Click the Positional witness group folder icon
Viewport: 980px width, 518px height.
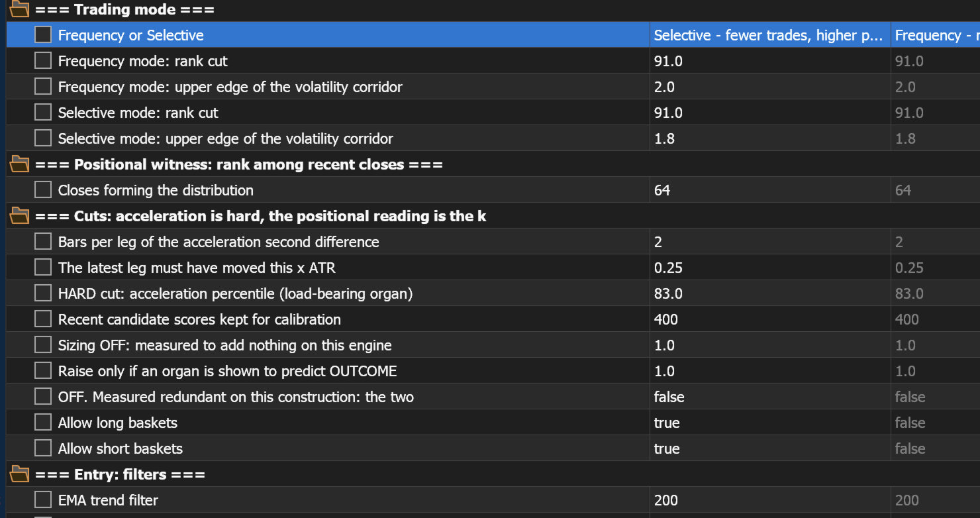20,164
